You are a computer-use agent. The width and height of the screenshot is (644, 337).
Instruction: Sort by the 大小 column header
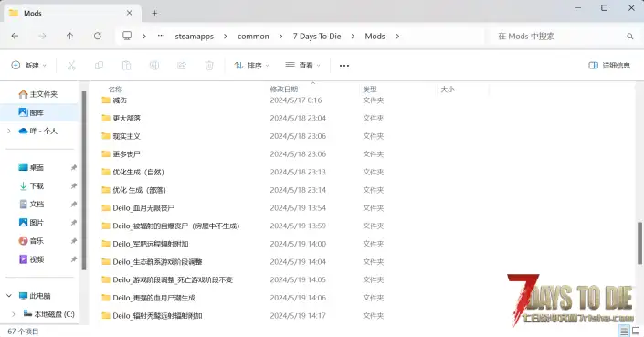(x=448, y=89)
